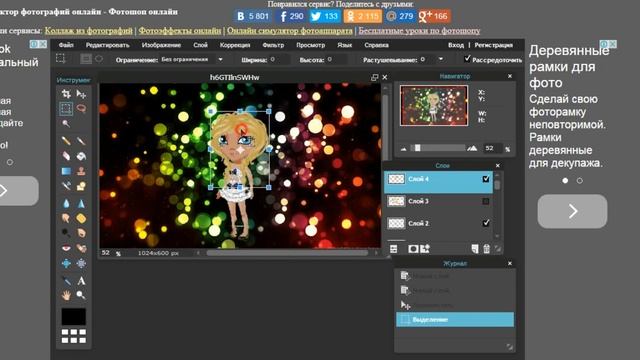Open the Ограничение constraint dropdown

pos(191,60)
